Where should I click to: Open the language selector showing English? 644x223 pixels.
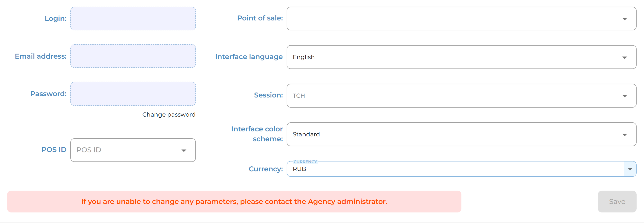click(450, 57)
